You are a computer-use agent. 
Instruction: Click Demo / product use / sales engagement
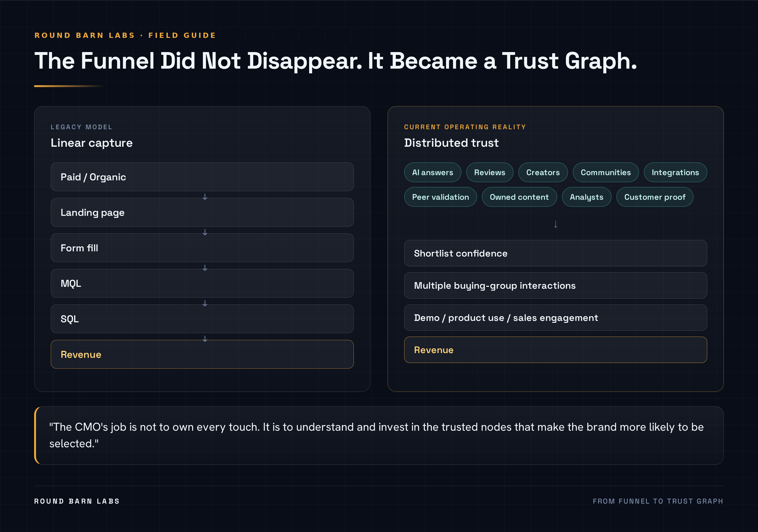(555, 318)
